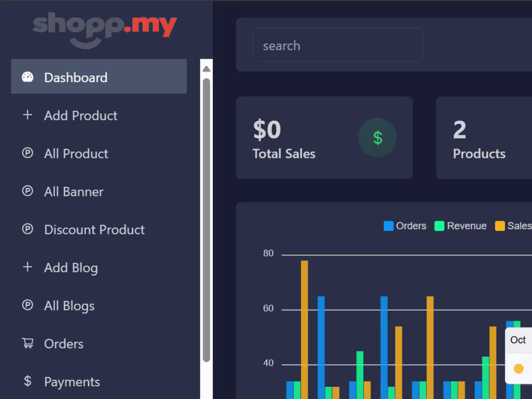Toggle the Revenue series in the chart legend
The width and height of the screenshot is (532, 399).
coord(460,225)
